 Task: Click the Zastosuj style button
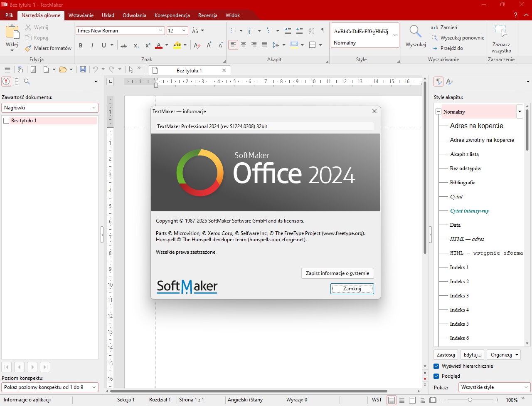pyautogui.click(x=446, y=355)
